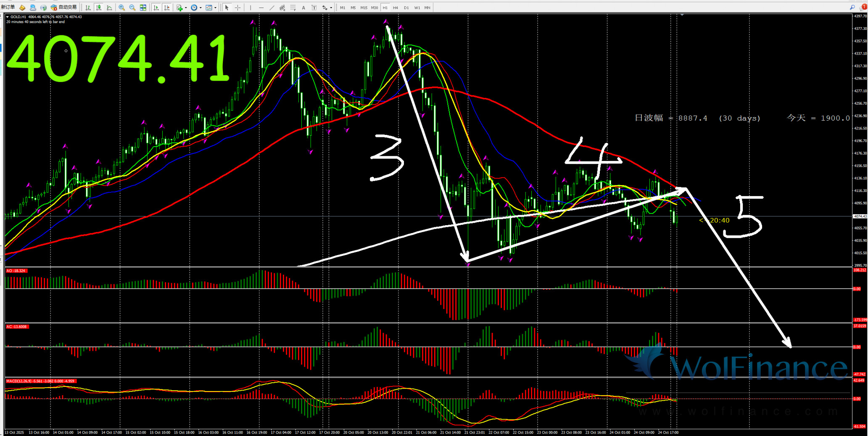Image resolution: width=868 pixels, height=436 pixels.
Task: Click the zoom out magnifier icon
Action: tap(132, 8)
